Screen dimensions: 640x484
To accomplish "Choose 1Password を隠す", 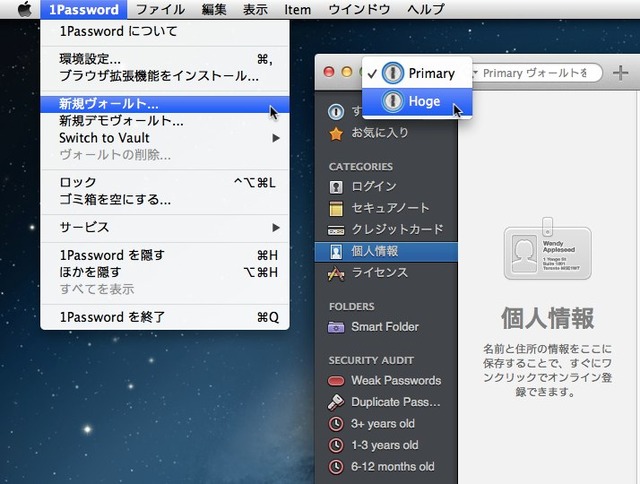I will tap(165, 255).
